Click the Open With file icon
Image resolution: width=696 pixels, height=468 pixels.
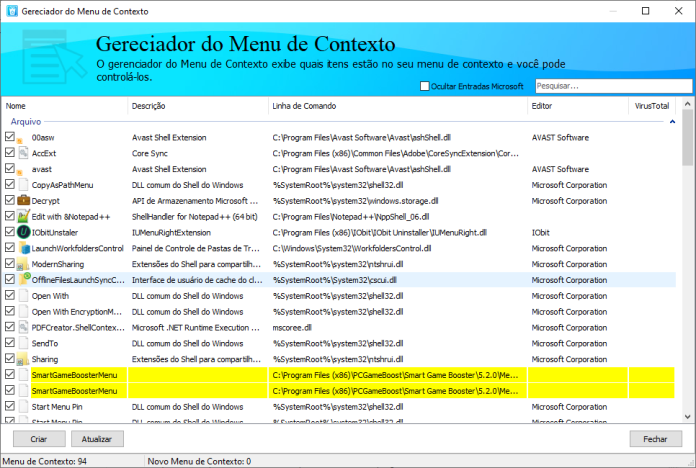click(24, 296)
